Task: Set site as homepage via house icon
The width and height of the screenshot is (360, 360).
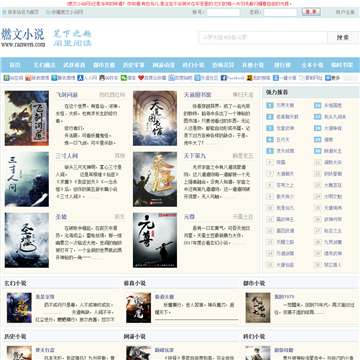Action: 5,12
